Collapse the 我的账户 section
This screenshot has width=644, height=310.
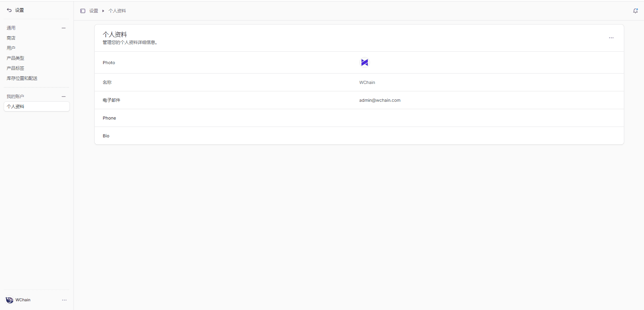tap(63, 96)
